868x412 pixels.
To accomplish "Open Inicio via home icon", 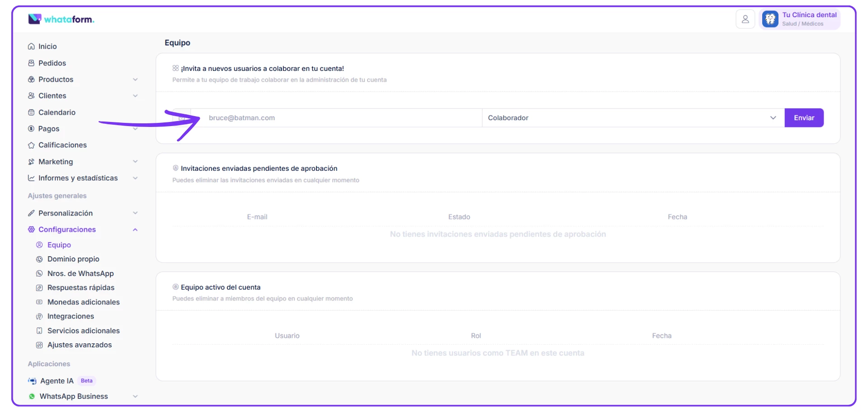I will click(31, 47).
